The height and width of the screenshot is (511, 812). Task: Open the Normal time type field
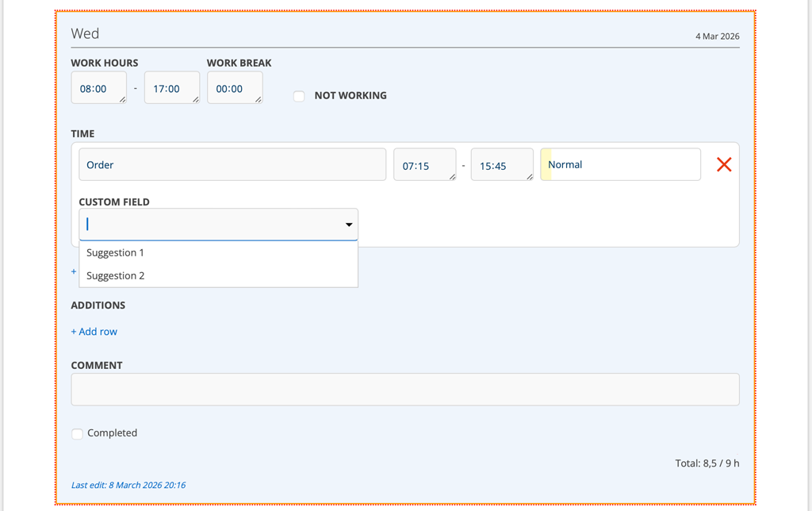pyautogui.click(x=620, y=164)
